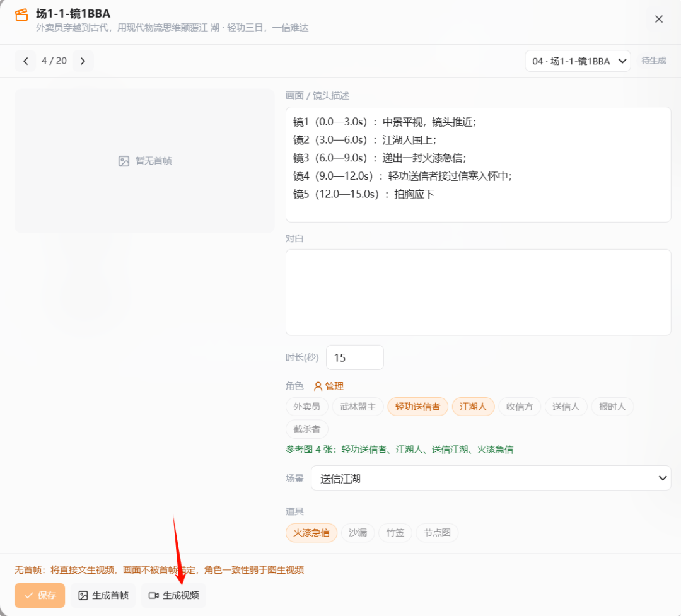Deselect the 江湖人 role tag
Image resolution: width=681 pixels, height=616 pixels.
[x=473, y=407]
